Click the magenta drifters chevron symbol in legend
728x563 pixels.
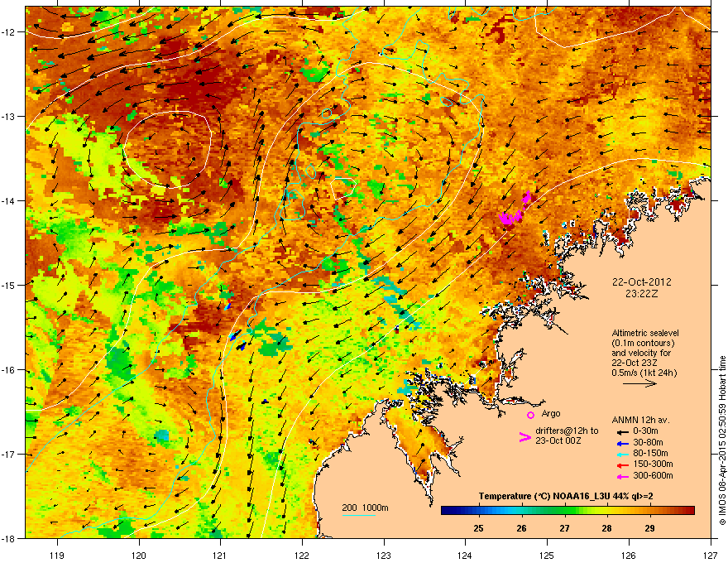coord(524,436)
